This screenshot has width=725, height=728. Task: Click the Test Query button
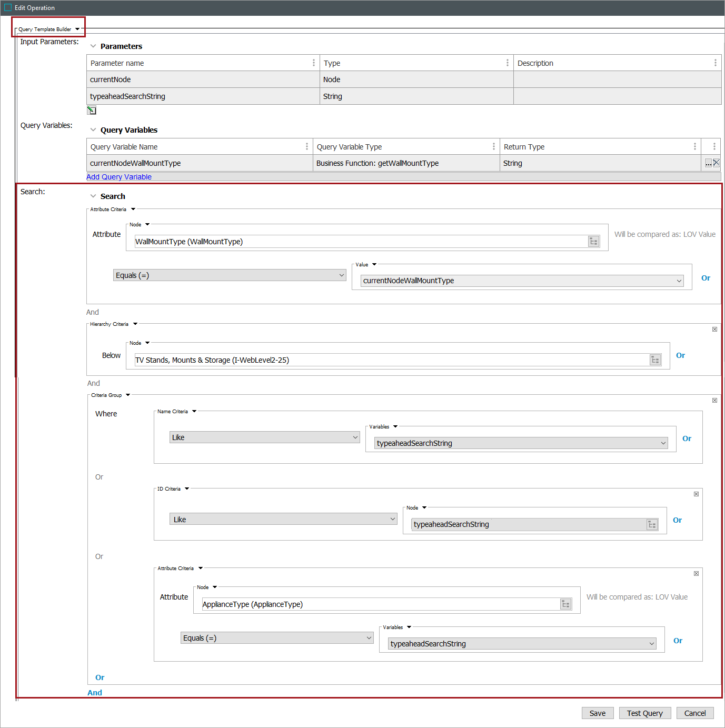644,713
